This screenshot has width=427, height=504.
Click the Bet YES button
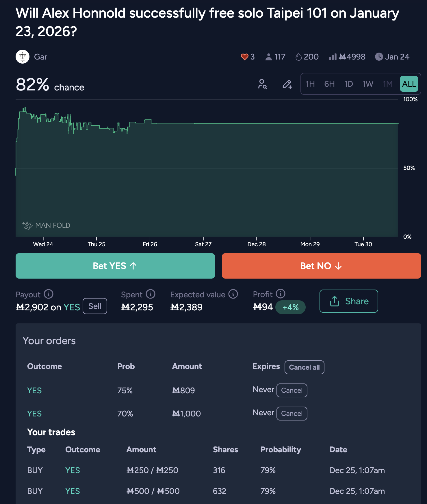coord(115,266)
